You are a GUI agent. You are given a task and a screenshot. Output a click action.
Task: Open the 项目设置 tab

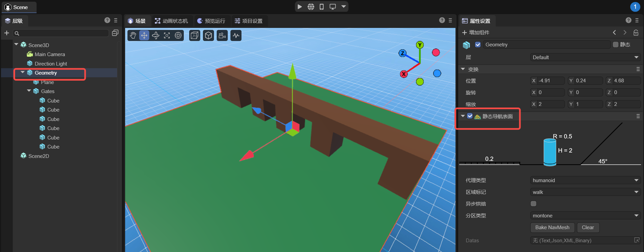[x=249, y=21]
